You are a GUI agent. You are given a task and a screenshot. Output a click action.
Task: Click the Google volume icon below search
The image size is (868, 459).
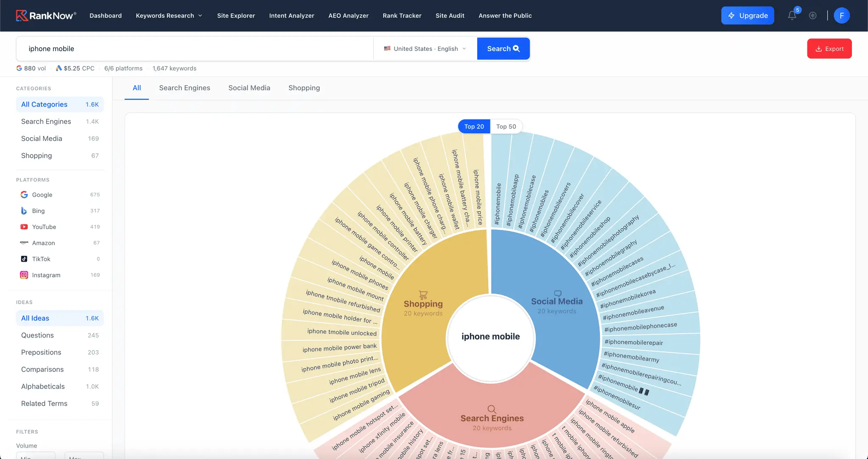(x=19, y=68)
